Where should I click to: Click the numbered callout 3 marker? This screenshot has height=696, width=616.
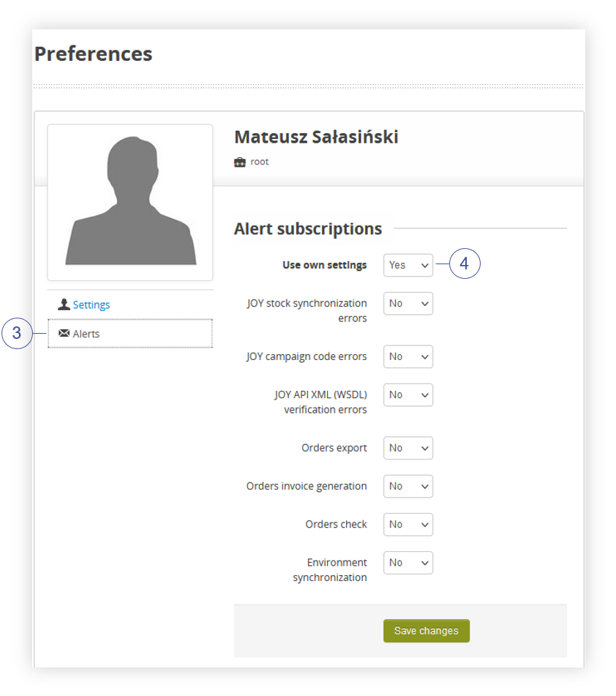tap(17, 333)
